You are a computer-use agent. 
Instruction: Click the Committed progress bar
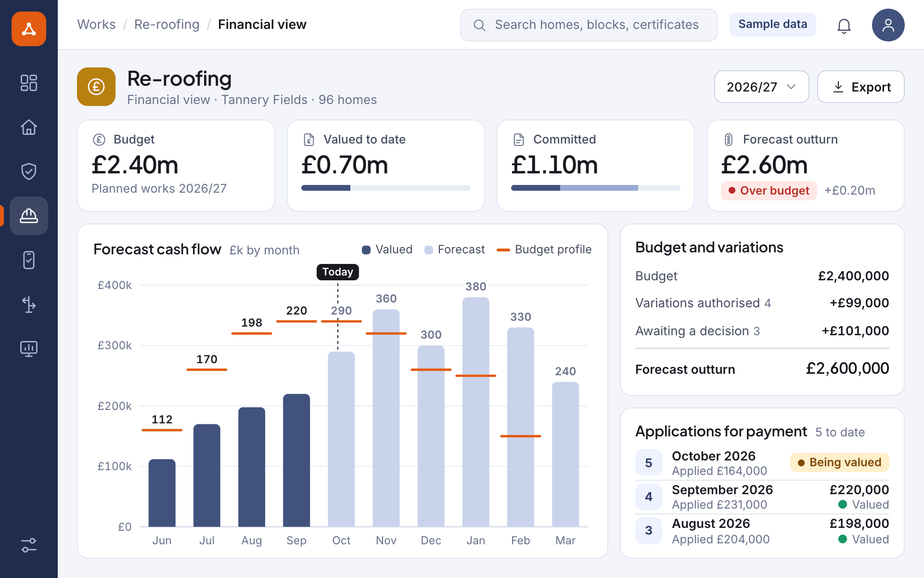pos(595,188)
